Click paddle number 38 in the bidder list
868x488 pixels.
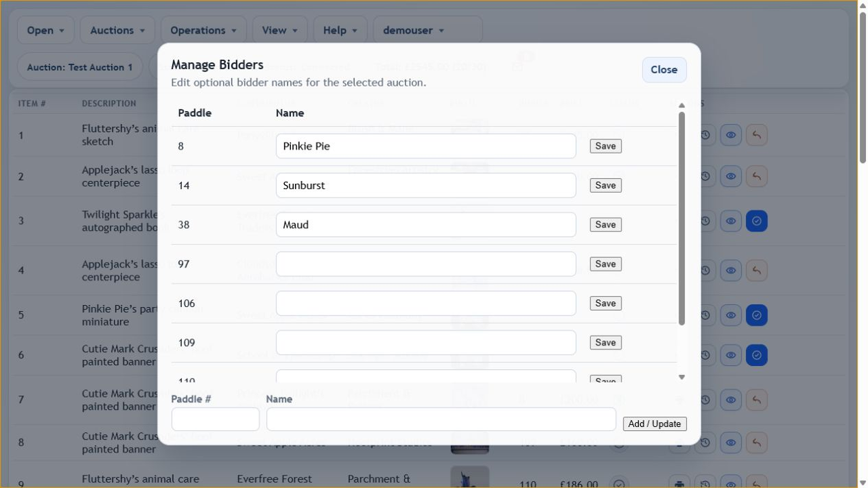pos(184,225)
